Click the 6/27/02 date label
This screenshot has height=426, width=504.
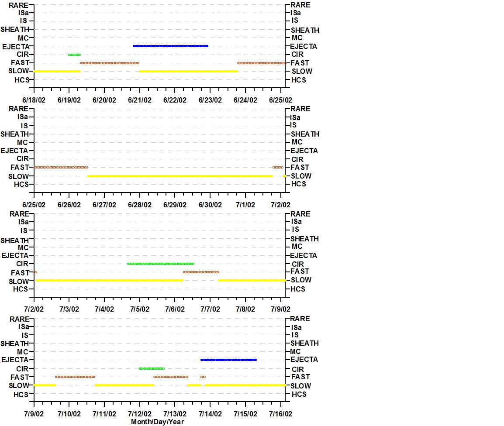[104, 205]
